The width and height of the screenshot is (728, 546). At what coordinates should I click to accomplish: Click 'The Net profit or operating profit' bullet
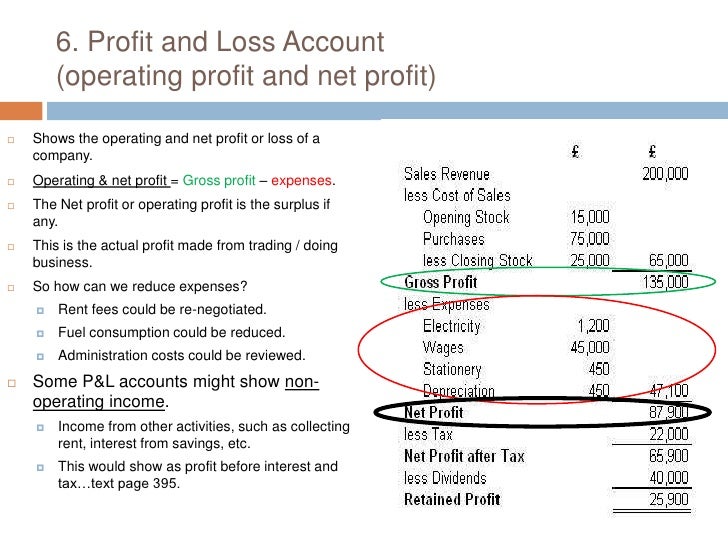click(181, 213)
